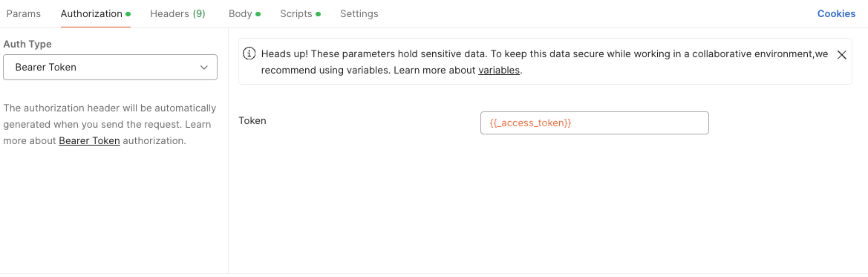Click the green dot beside Authorization
Screen dimensions: 868x277
tap(128, 14)
